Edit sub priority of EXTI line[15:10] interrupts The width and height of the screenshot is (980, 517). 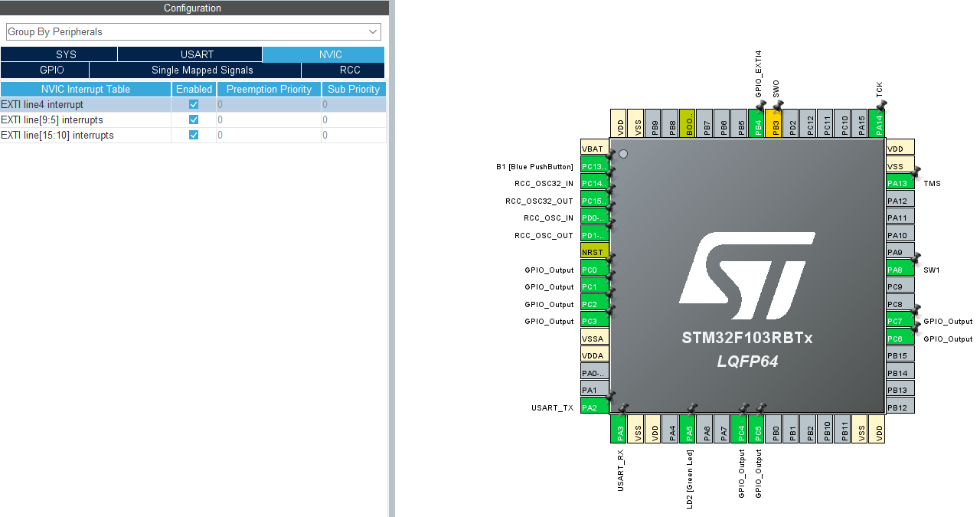click(x=354, y=135)
